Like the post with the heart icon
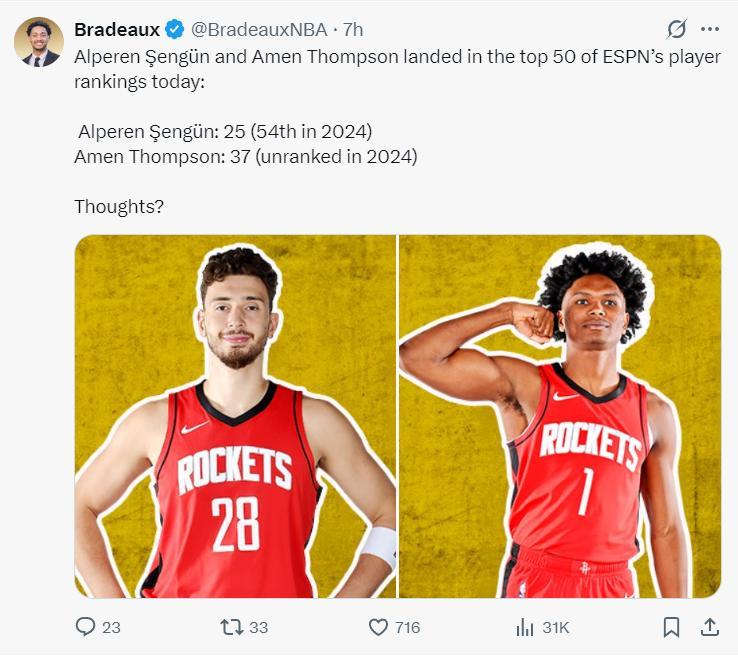Image resolution: width=738 pixels, height=657 pixels. 378,628
